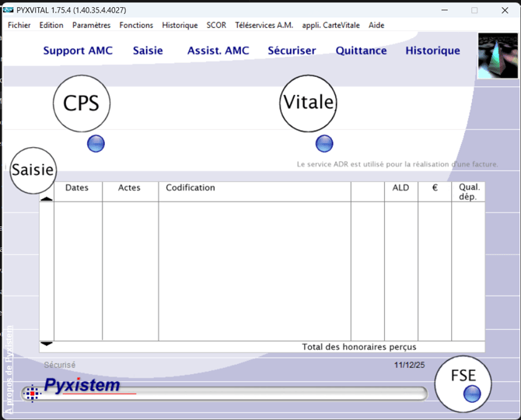The image size is (521, 420).
Task: Toggle the blue indicator on FSE button
Action: click(x=471, y=394)
